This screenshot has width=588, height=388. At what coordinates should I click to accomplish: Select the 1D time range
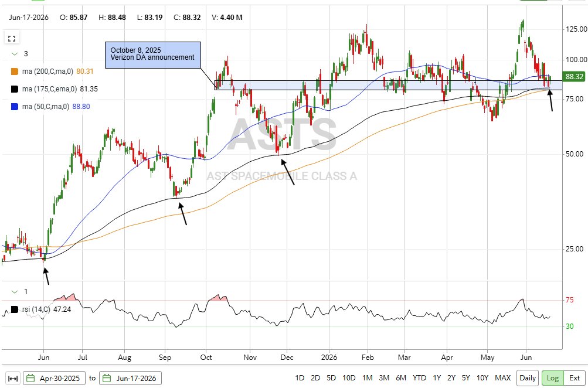click(300, 378)
